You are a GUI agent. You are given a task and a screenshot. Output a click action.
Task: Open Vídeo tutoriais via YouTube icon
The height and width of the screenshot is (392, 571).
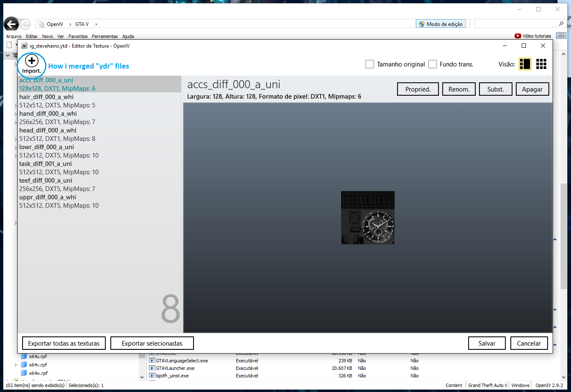pos(517,36)
